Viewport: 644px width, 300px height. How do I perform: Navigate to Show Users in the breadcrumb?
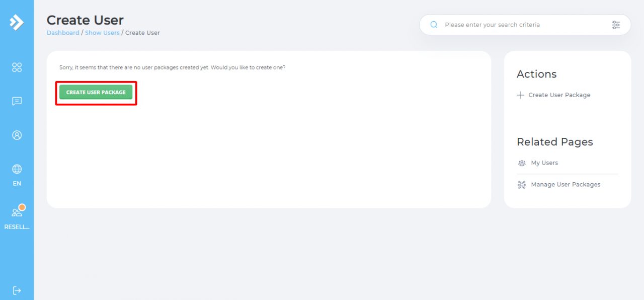point(102,33)
